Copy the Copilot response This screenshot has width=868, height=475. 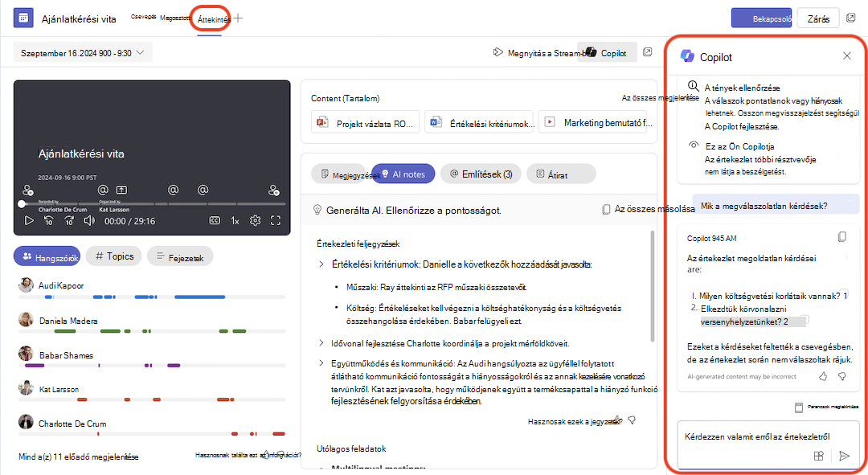pos(842,237)
